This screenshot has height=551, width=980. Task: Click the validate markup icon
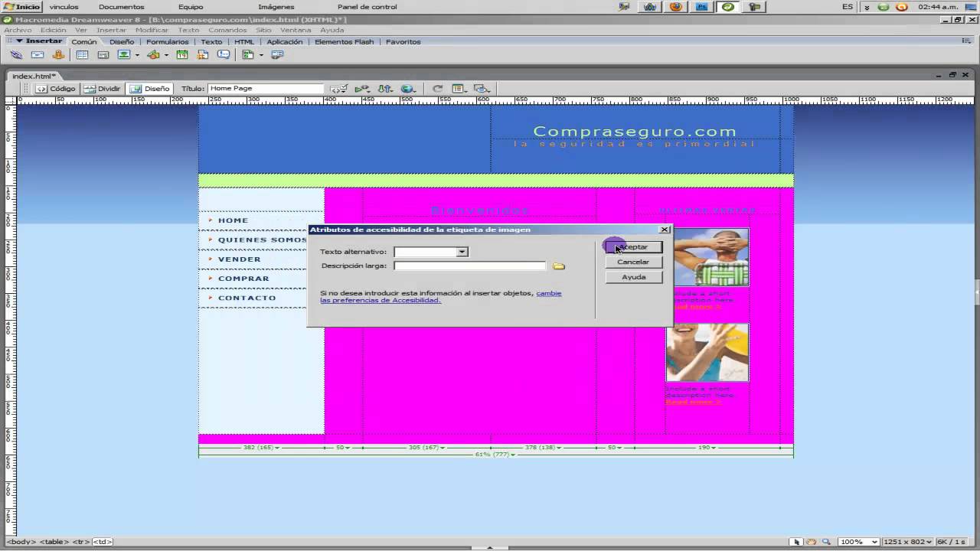(361, 89)
